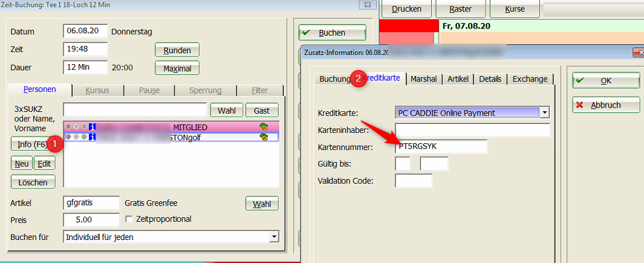The height and width of the screenshot is (263, 644).
Task: Click into the Kartennummer field
Action: point(440,147)
